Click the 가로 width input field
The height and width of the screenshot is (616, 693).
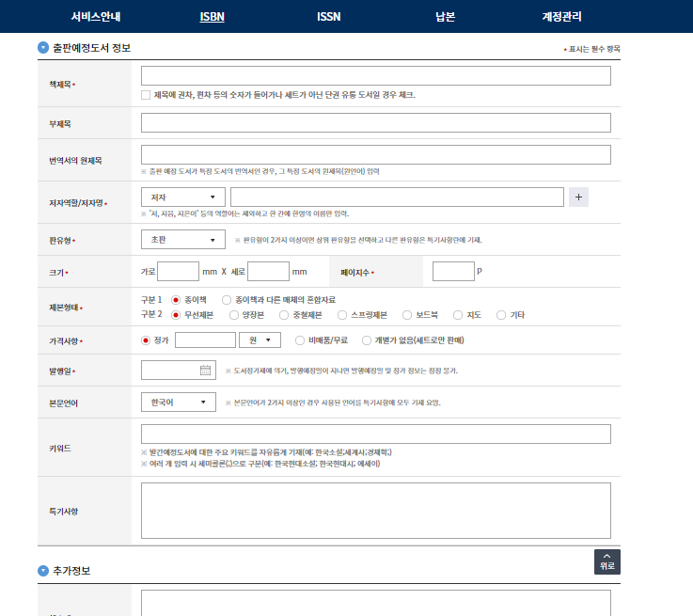click(x=178, y=272)
